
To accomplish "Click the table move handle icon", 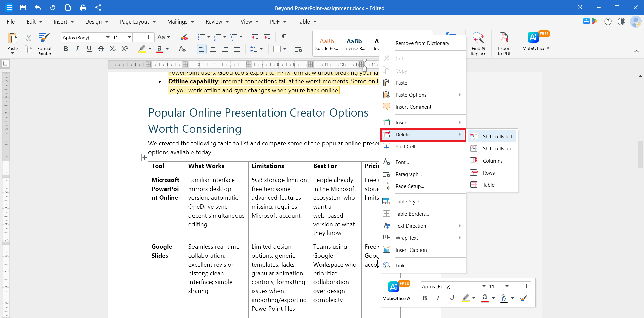I will pos(145,157).
